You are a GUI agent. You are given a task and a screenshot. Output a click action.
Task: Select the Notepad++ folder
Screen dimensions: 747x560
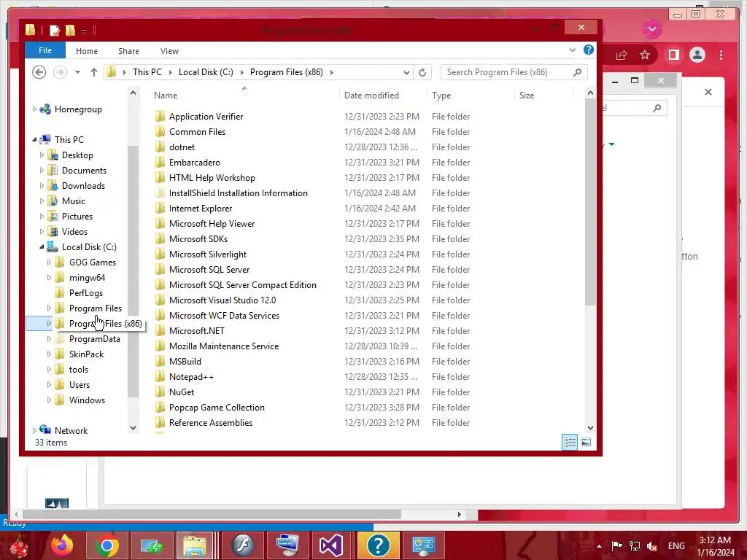click(x=191, y=377)
